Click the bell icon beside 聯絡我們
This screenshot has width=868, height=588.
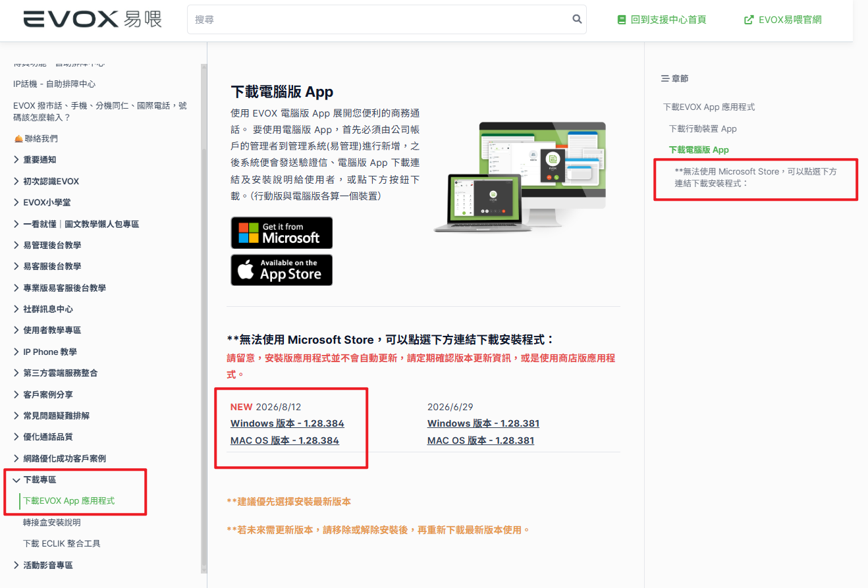[x=18, y=139]
